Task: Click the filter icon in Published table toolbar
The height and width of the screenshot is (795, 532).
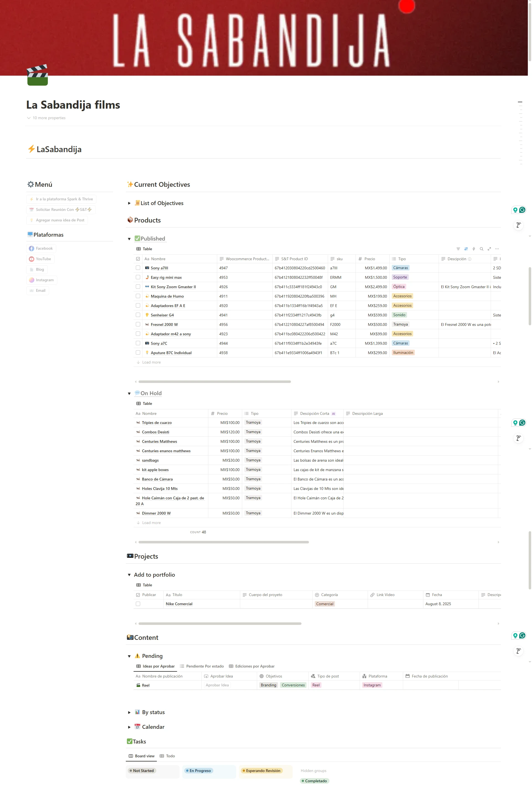Action: coord(458,249)
